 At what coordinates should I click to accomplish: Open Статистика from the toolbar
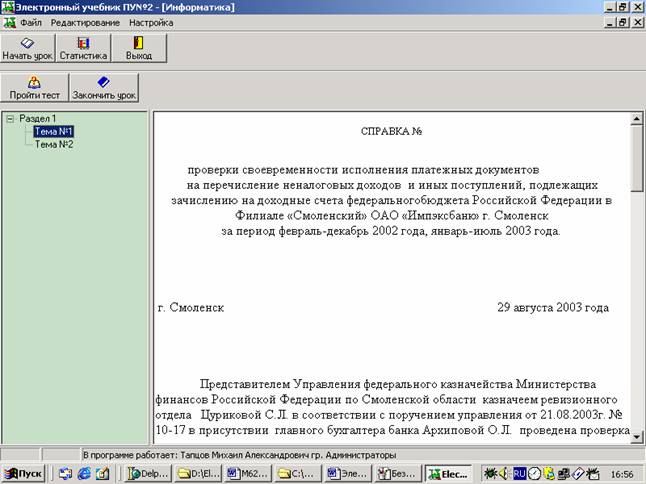[x=83, y=49]
